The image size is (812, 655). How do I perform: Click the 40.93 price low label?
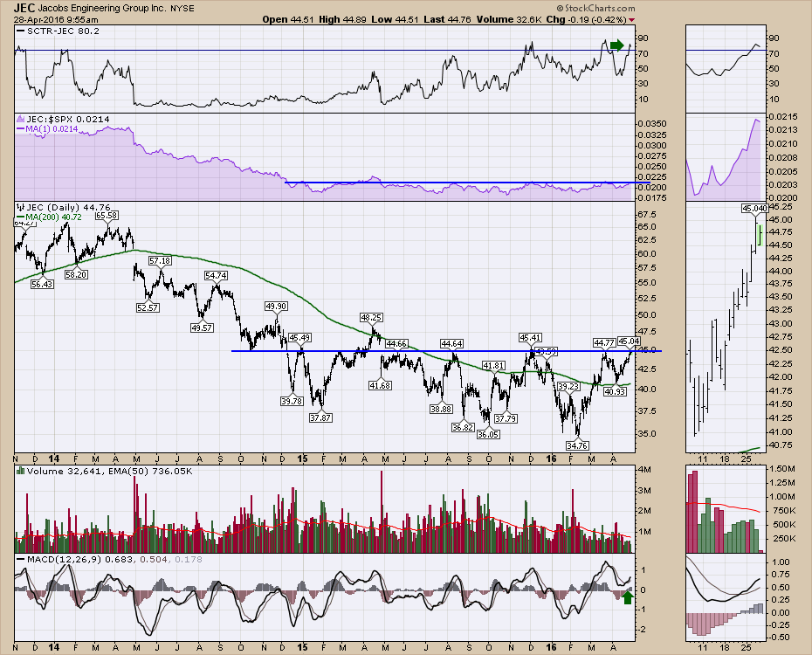point(616,392)
